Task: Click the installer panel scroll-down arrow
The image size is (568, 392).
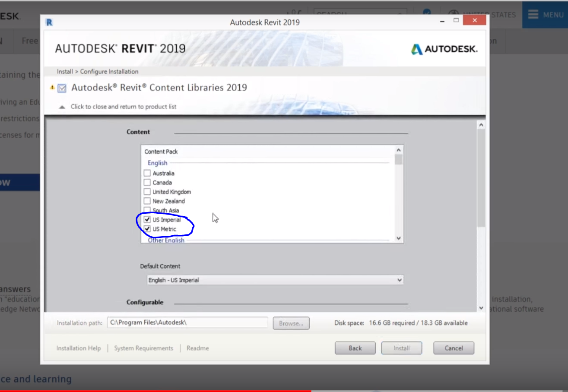Action: click(481, 308)
